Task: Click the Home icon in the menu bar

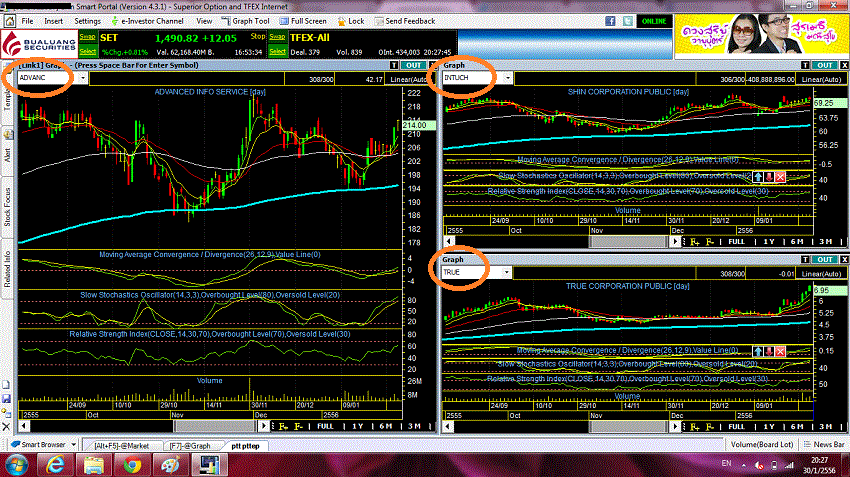Action: (9, 21)
